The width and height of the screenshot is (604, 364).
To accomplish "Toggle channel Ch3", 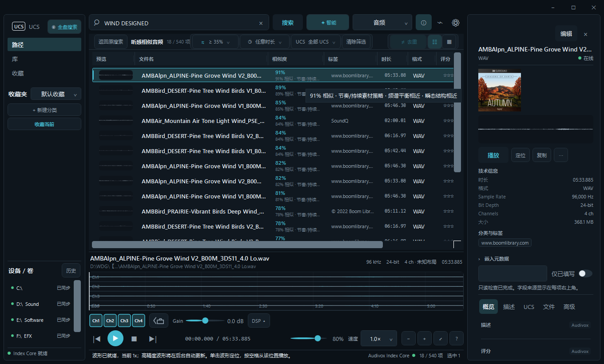I will (124, 320).
